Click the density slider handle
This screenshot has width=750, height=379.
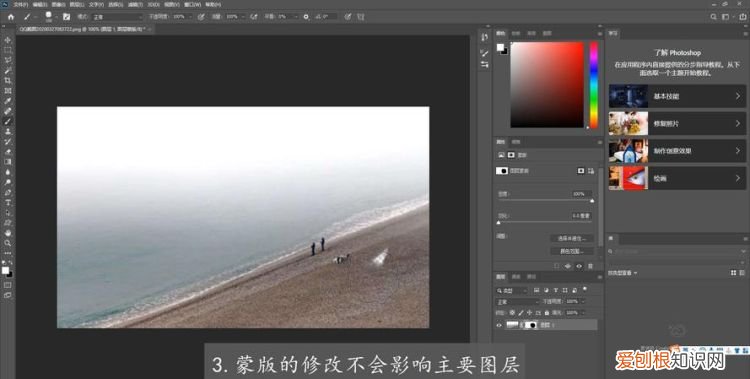pyautogui.click(x=592, y=201)
